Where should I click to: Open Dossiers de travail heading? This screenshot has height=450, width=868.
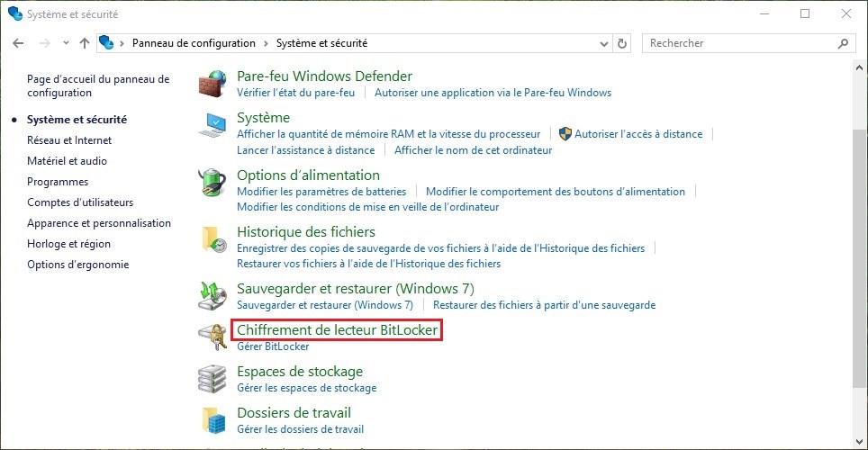coord(294,413)
